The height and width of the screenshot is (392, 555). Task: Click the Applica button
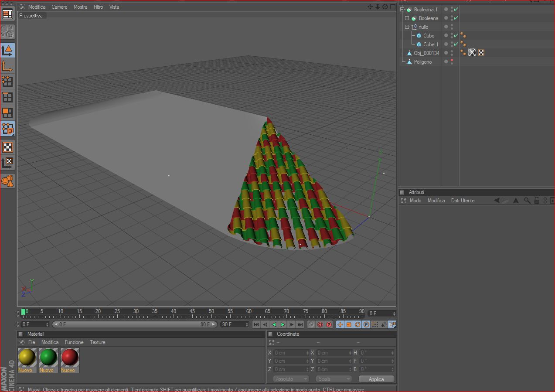click(376, 379)
